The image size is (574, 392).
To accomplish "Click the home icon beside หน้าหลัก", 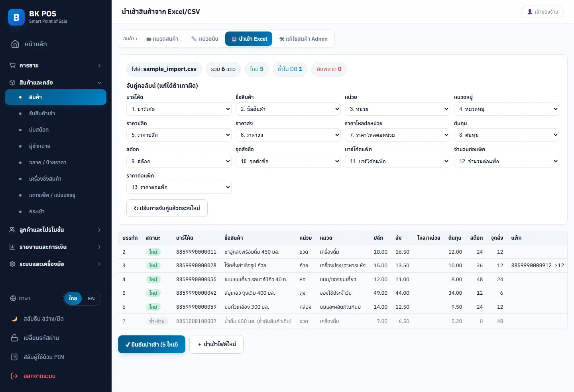I will click(x=15, y=44).
